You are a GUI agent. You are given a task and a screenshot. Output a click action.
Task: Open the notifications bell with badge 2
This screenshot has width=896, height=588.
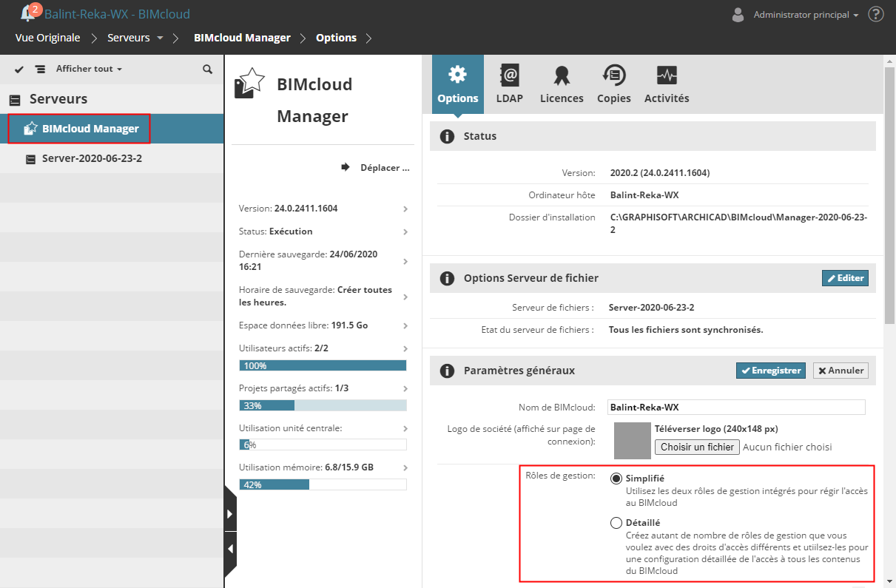click(x=30, y=11)
